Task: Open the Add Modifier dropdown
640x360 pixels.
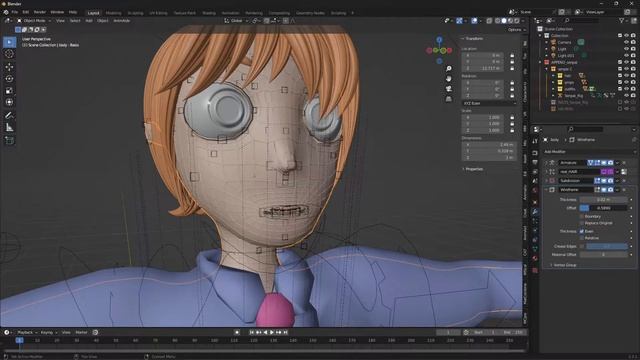Action: (589, 151)
